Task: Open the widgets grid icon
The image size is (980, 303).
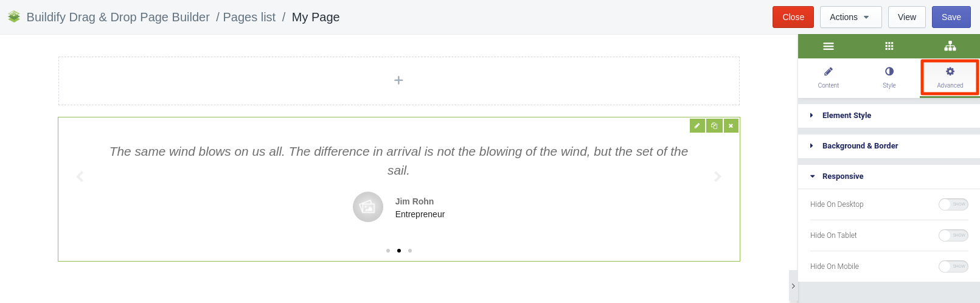Action: point(889,46)
